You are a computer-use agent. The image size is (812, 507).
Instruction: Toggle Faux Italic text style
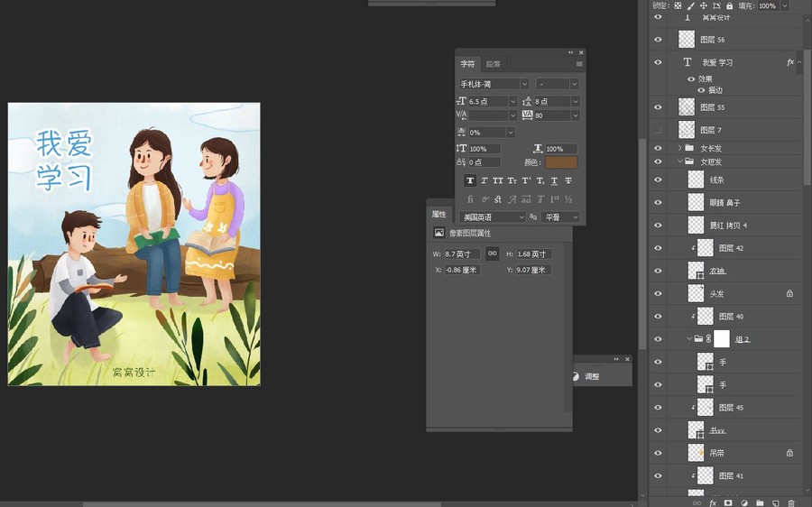coord(484,180)
